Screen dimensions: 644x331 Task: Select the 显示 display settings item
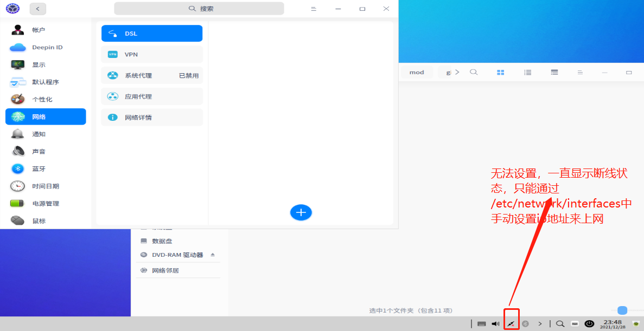click(x=46, y=64)
